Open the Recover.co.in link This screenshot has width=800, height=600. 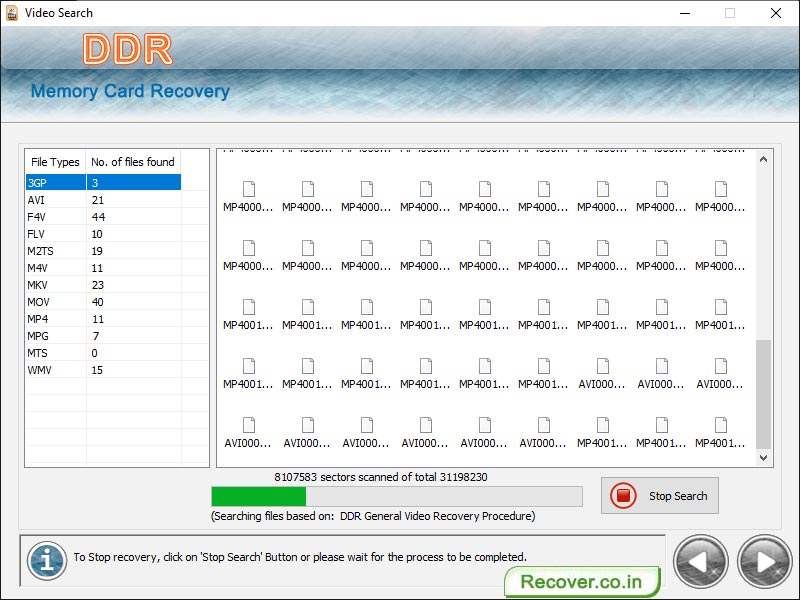(581, 581)
